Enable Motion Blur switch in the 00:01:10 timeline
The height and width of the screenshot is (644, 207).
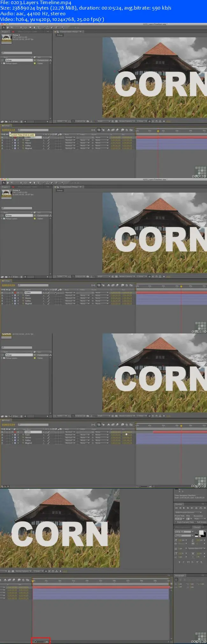(117, 130)
